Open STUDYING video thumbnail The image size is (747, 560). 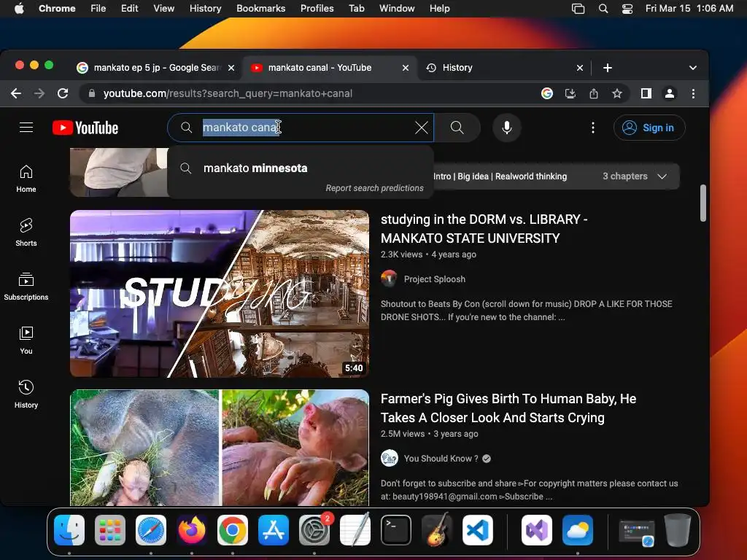pos(220,294)
